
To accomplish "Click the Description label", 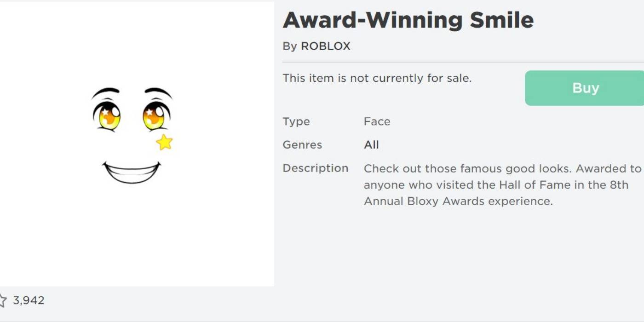I will pyautogui.click(x=315, y=168).
